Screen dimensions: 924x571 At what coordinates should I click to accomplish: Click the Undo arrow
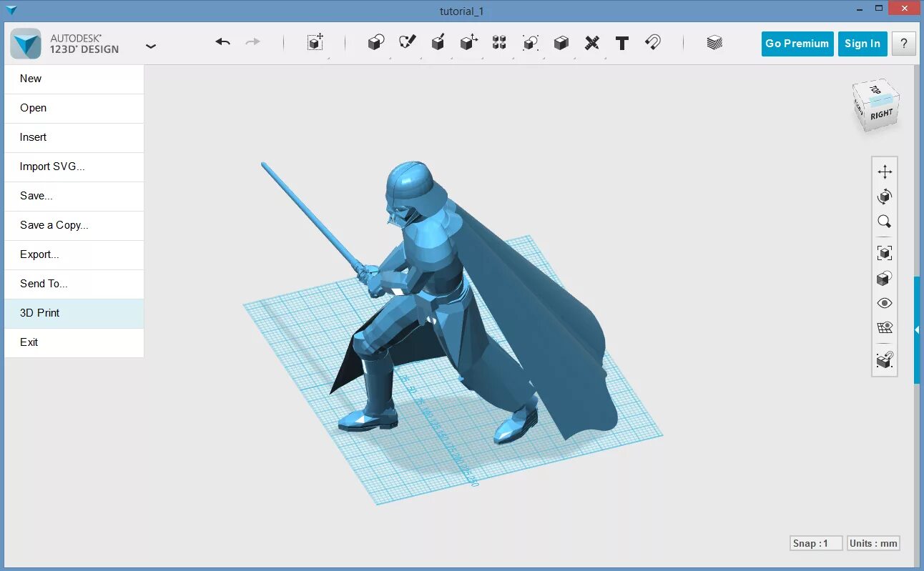[x=223, y=42]
